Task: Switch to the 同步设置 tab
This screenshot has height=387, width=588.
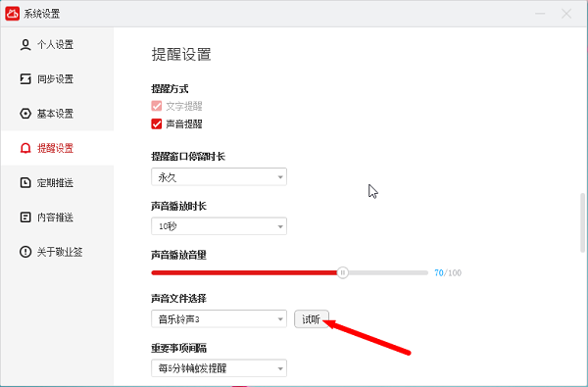Action: (57, 79)
